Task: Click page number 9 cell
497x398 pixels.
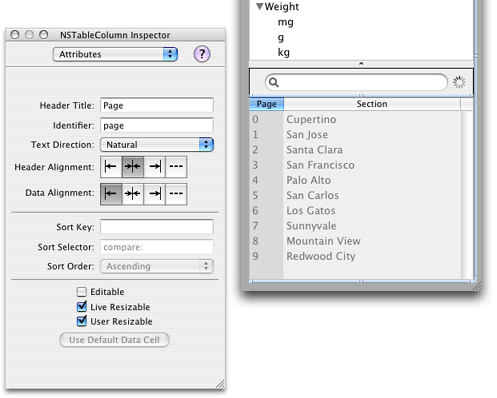Action: coord(267,256)
